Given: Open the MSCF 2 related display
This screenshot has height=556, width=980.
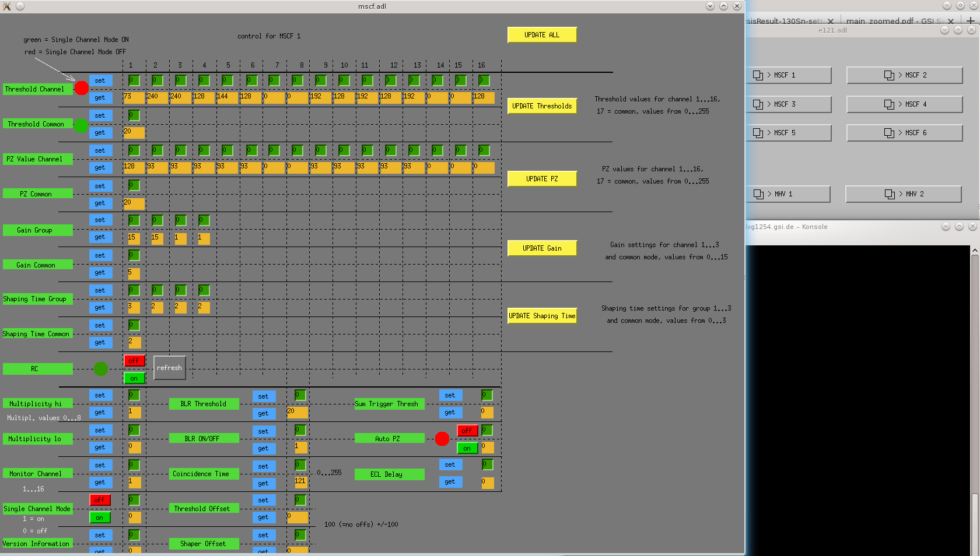Looking at the screenshot, I should tap(904, 75).
